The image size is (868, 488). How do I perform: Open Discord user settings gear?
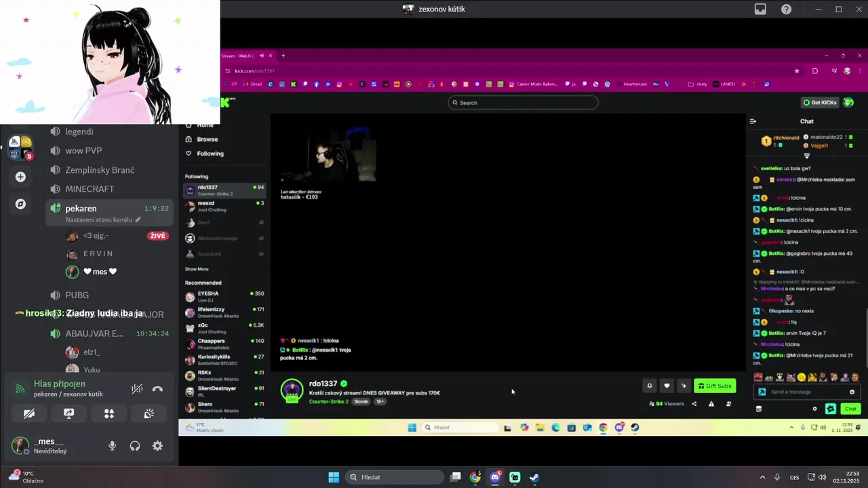[x=157, y=445]
